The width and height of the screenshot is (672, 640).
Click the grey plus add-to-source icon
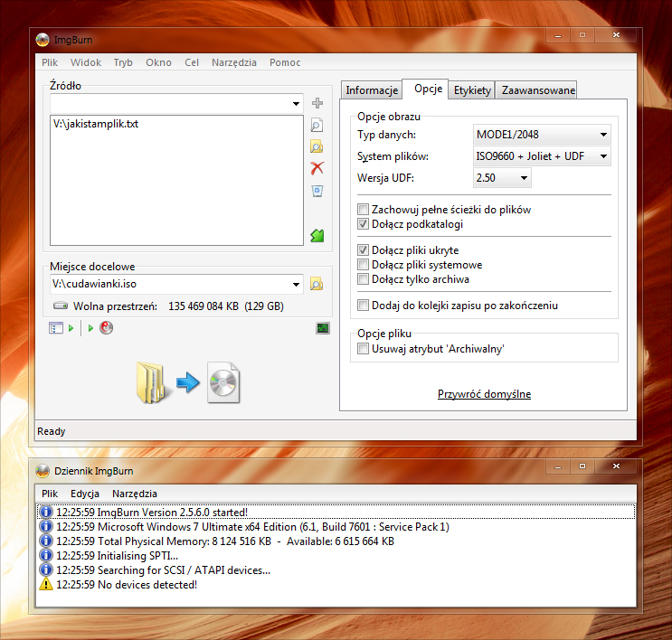click(x=317, y=103)
